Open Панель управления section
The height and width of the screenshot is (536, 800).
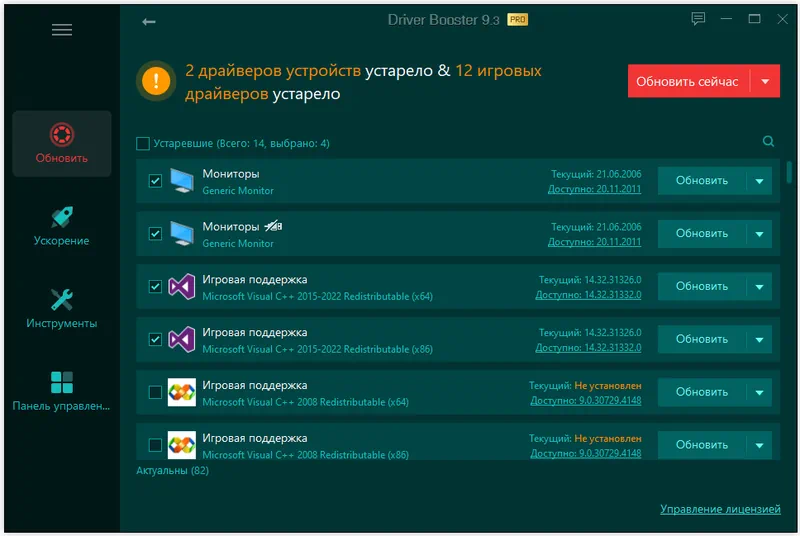point(62,392)
